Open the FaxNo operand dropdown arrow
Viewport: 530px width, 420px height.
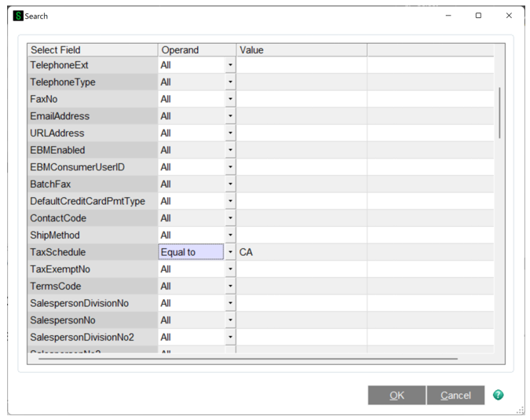point(231,99)
